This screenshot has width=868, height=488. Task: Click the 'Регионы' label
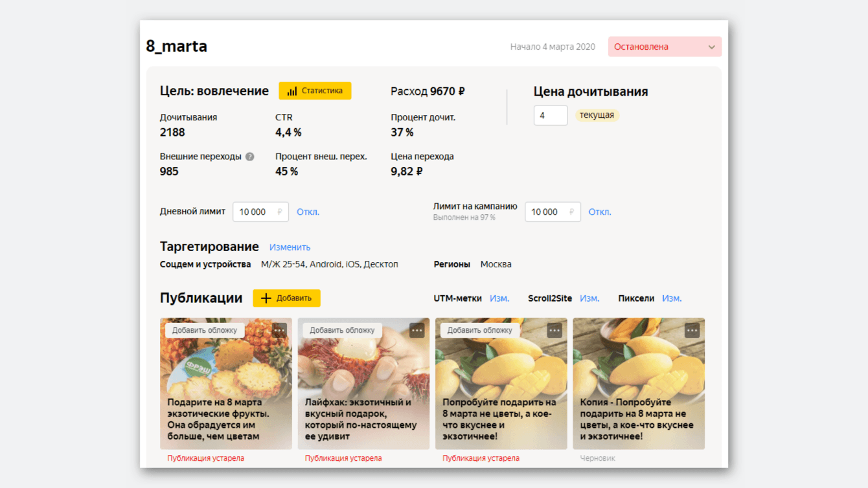[x=452, y=264]
